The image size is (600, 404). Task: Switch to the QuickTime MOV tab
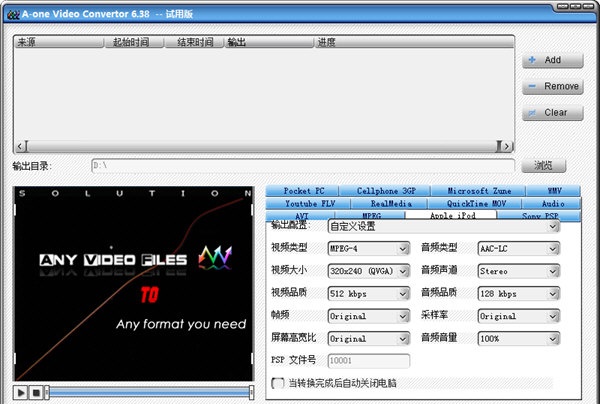click(476, 204)
